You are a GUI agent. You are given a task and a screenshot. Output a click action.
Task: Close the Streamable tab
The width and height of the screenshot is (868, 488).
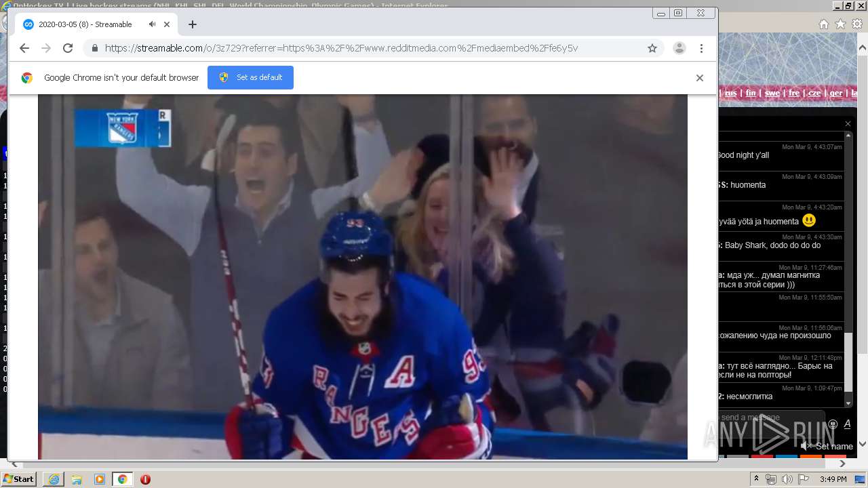167,24
